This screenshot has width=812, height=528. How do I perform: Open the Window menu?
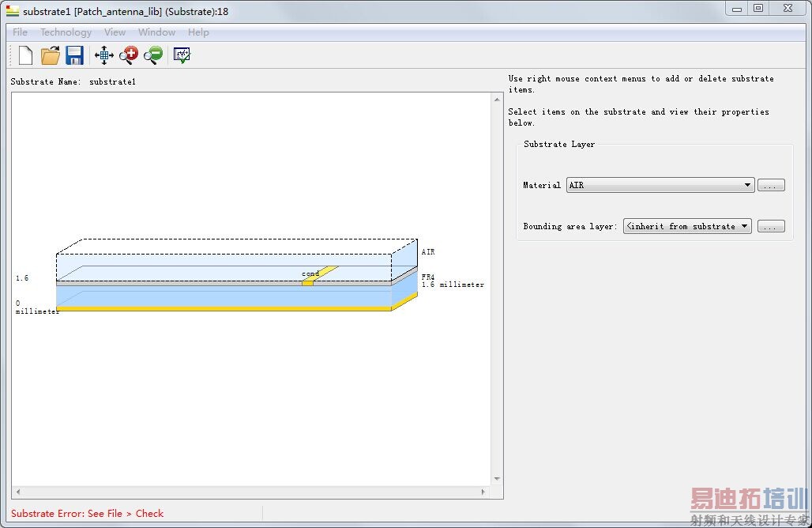tap(156, 32)
